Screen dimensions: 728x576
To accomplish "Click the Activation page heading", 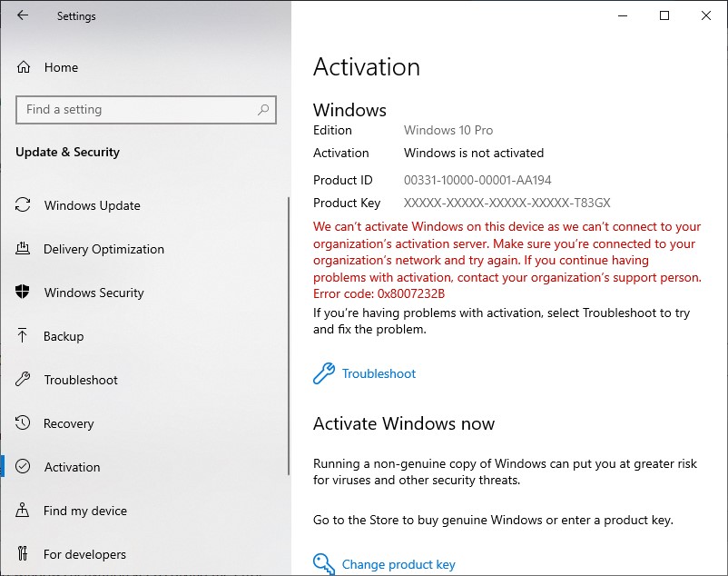I will tap(367, 67).
